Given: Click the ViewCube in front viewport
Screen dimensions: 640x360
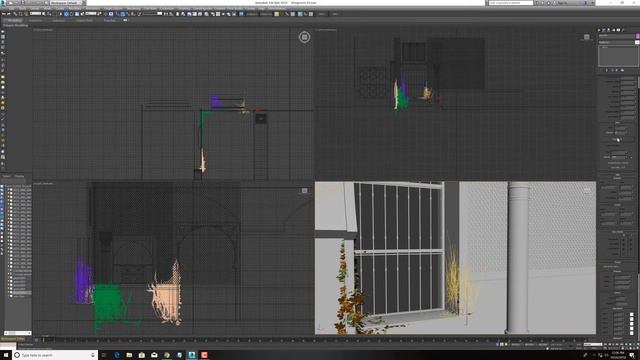Looking at the screenshot, I should pyautogui.click(x=587, y=37).
